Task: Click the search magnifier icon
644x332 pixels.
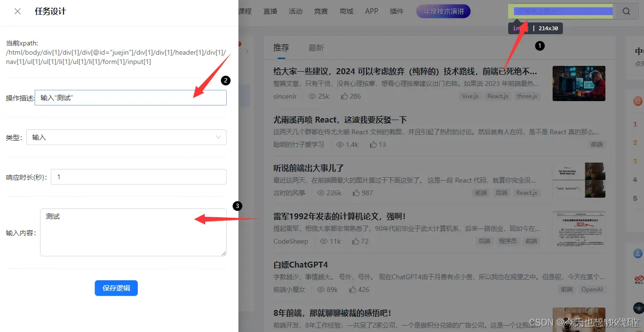Action: pyautogui.click(x=626, y=11)
